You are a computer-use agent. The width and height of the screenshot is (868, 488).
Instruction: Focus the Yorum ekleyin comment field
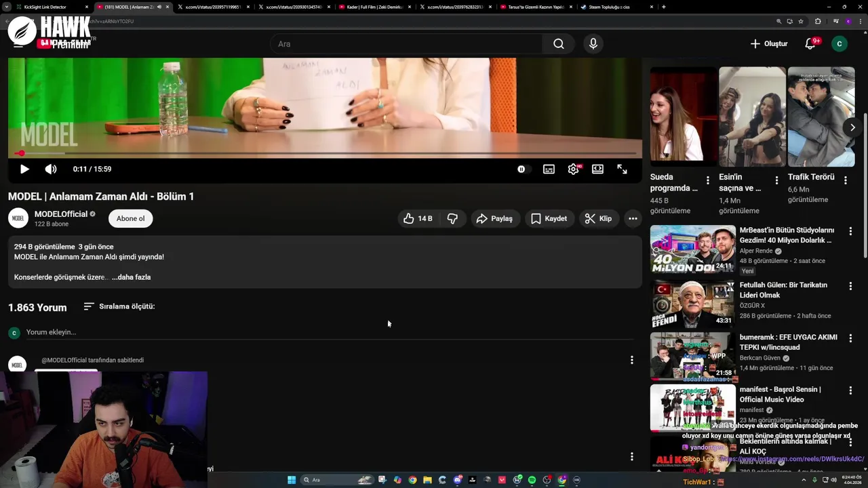pyautogui.click(x=330, y=332)
